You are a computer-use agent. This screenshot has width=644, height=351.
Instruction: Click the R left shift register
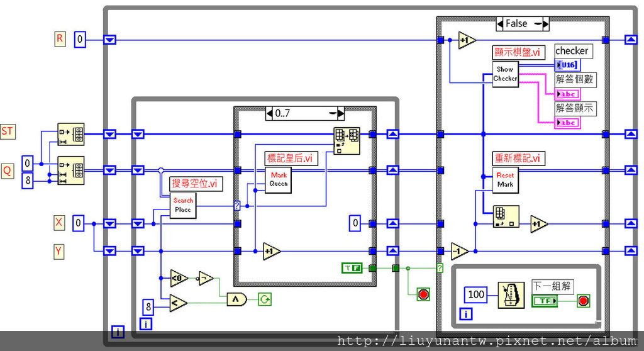click(109, 40)
